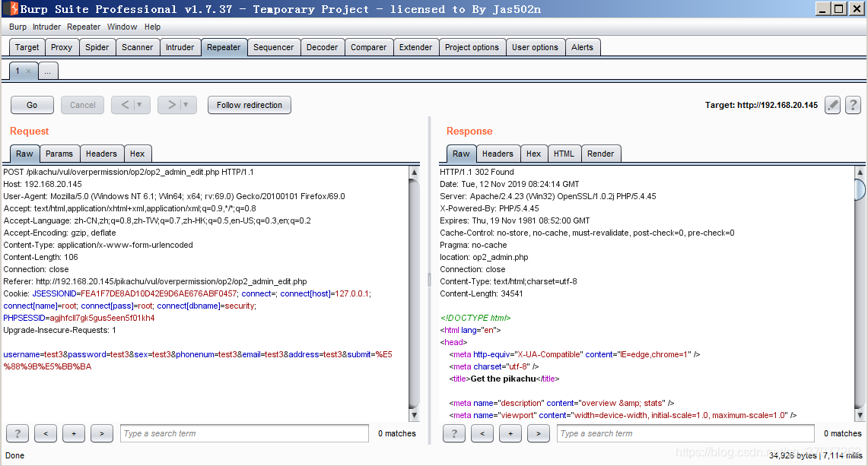
Task: Click the 'location: op2_admin.php' response header
Action: pos(484,258)
